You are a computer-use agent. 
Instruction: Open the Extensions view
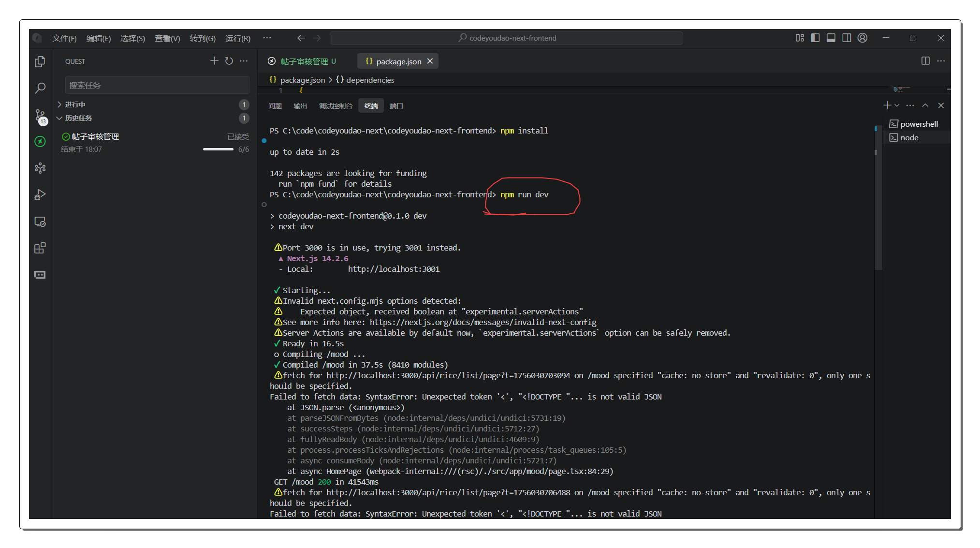[40, 248]
